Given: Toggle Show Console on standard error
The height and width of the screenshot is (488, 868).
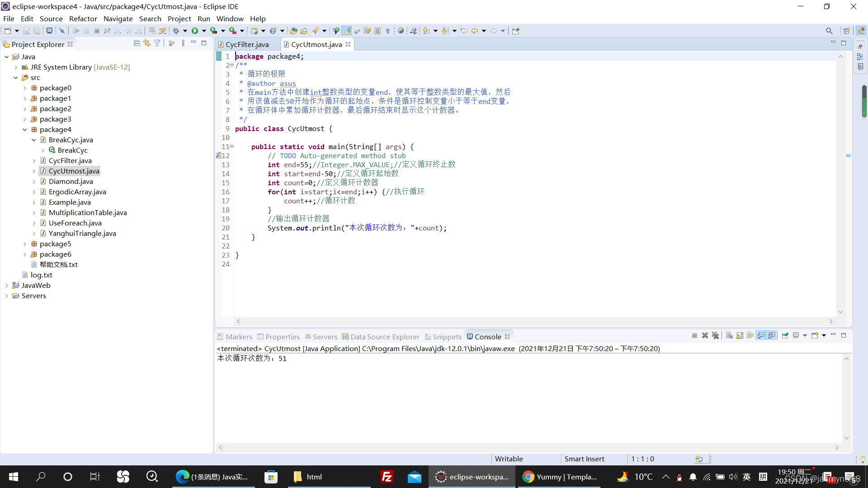Looking at the screenshot, I should click(772, 336).
